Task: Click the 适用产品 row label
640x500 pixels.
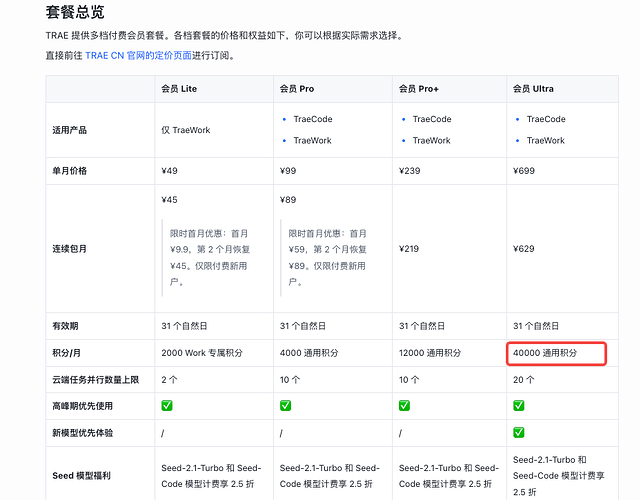Action: pos(69,130)
